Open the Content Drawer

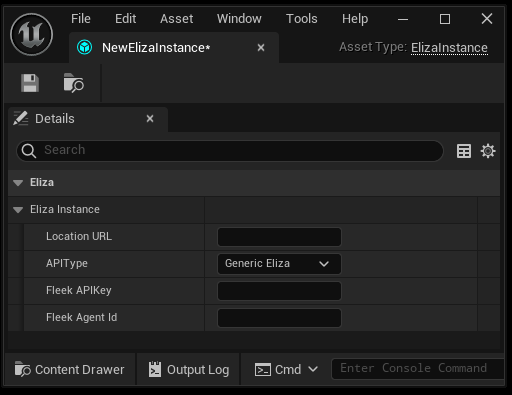click(69, 369)
